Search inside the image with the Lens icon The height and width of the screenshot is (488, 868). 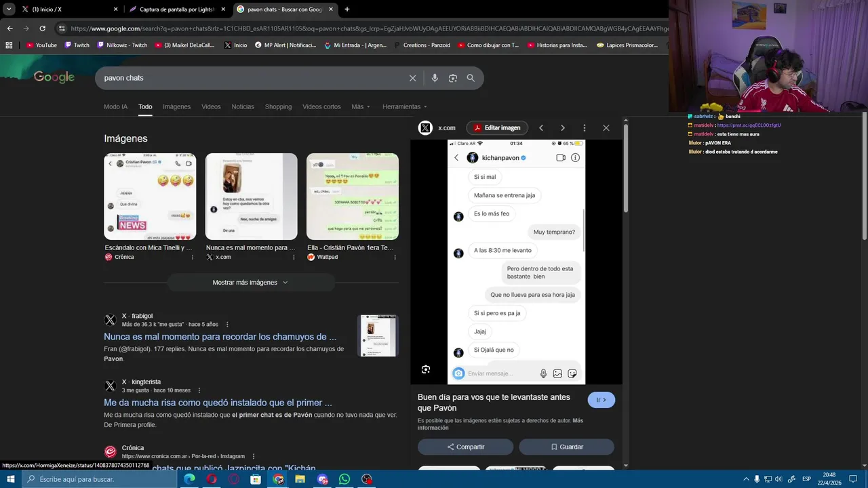(x=425, y=369)
